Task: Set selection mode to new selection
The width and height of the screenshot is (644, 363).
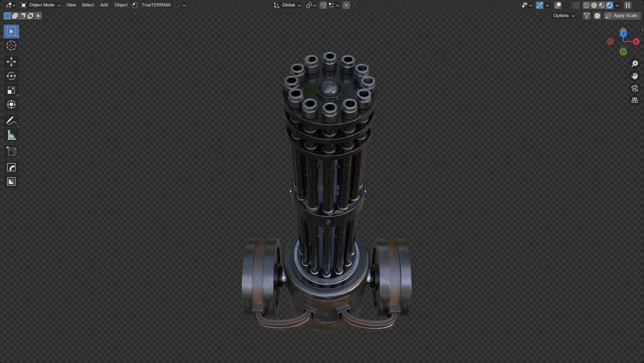Action: tap(7, 16)
